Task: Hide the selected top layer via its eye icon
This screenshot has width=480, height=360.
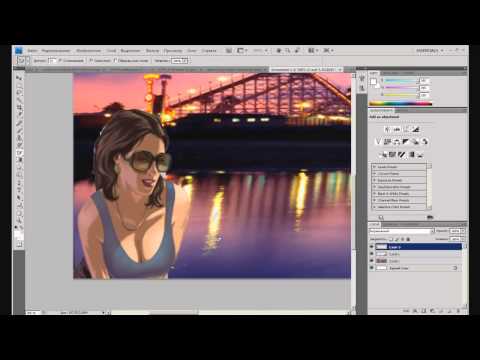Action: tap(372, 247)
